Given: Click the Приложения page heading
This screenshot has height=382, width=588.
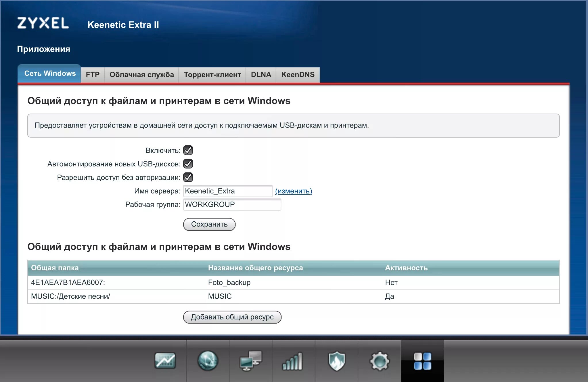Looking at the screenshot, I should pyautogui.click(x=43, y=49).
